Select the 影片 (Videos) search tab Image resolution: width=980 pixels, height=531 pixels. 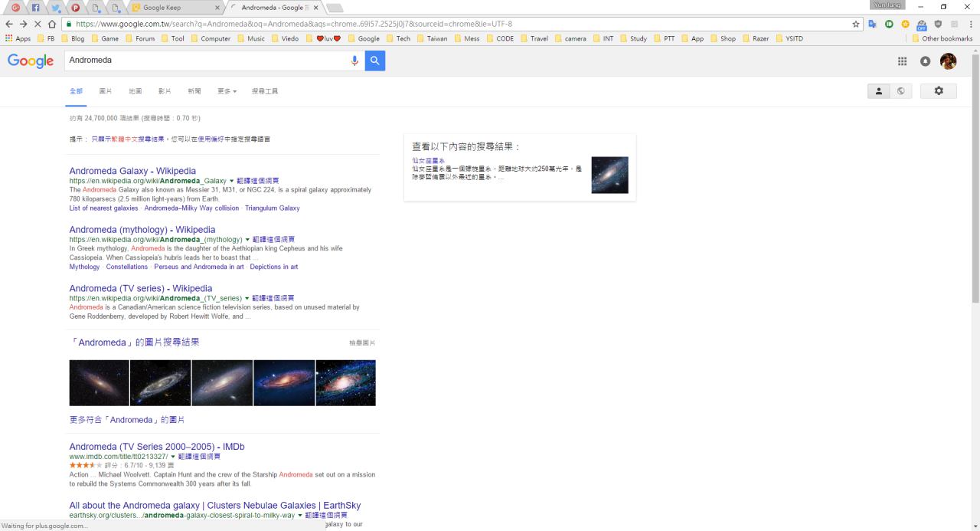(165, 91)
